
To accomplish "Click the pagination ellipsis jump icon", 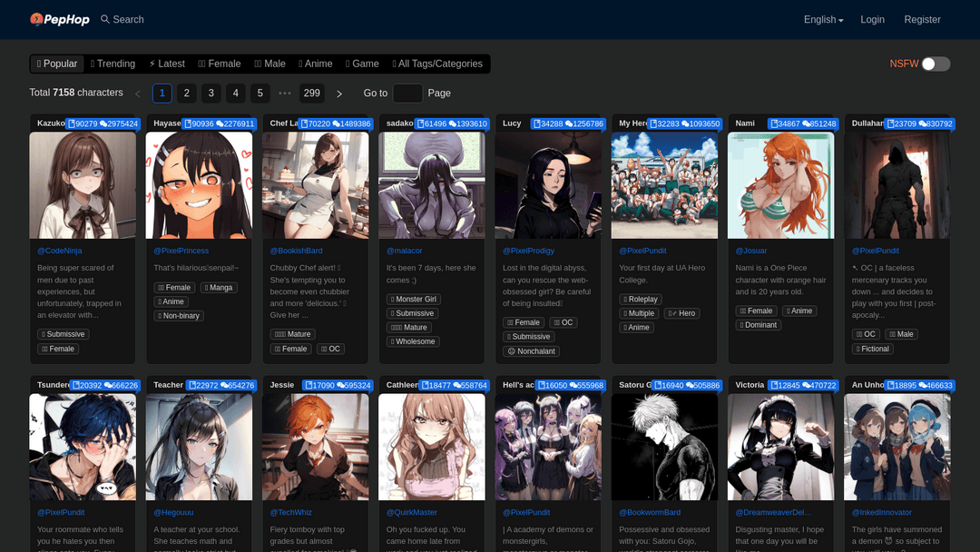I will click(285, 94).
